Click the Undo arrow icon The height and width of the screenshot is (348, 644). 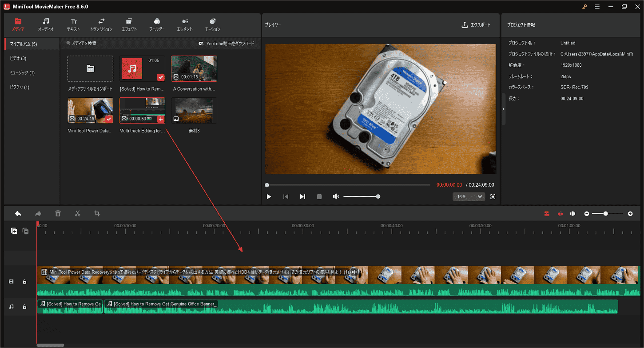pos(18,213)
